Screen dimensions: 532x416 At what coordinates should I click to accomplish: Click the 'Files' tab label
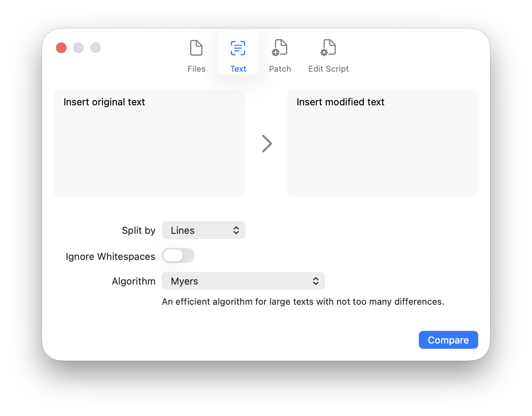click(x=197, y=69)
